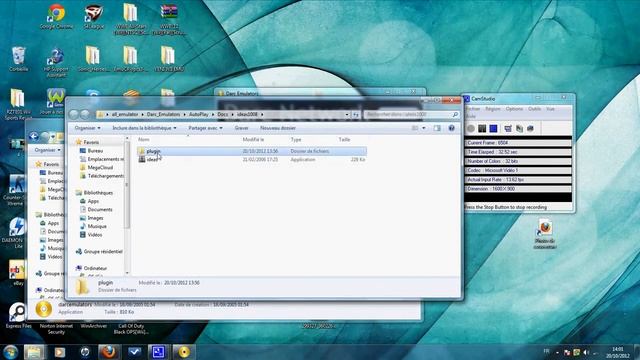640x360 pixels.
Task: Select Groupe résidentiel in front navigation pane
Action: [x=99, y=251]
